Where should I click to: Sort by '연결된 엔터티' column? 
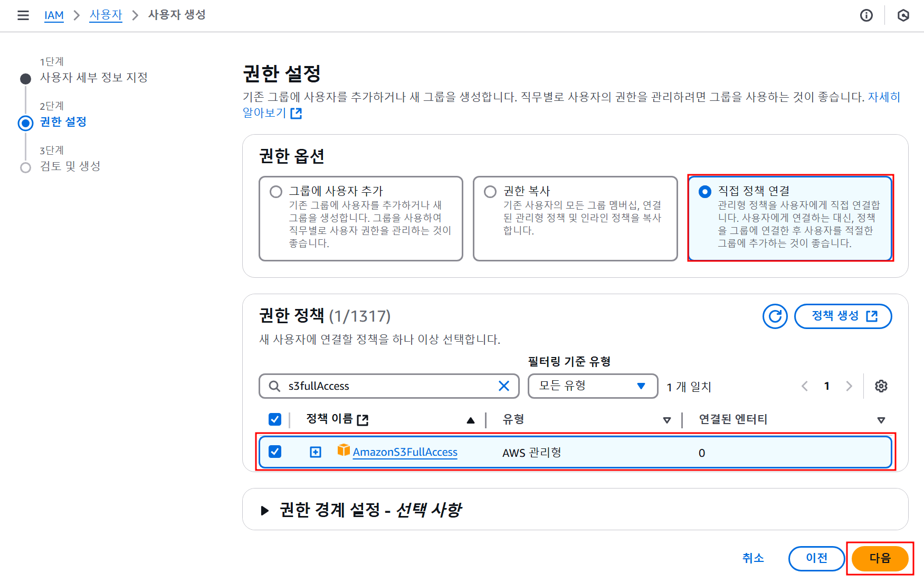pyautogui.click(x=880, y=420)
